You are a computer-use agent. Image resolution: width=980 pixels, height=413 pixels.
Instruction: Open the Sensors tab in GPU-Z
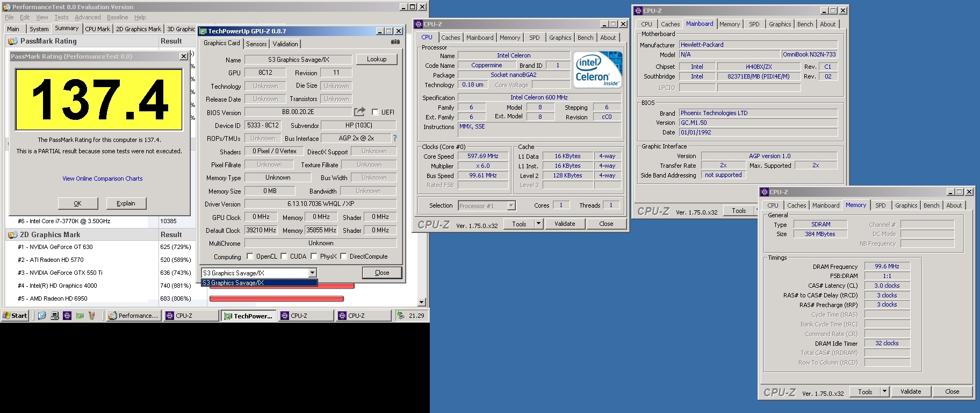coord(256,44)
